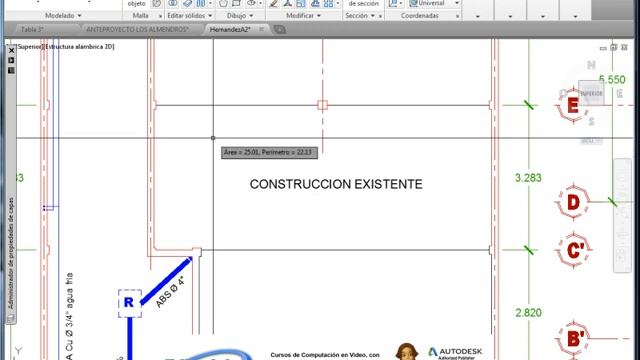Select the C' grid axis bubble
The width and height of the screenshot is (640, 360).
573,250
